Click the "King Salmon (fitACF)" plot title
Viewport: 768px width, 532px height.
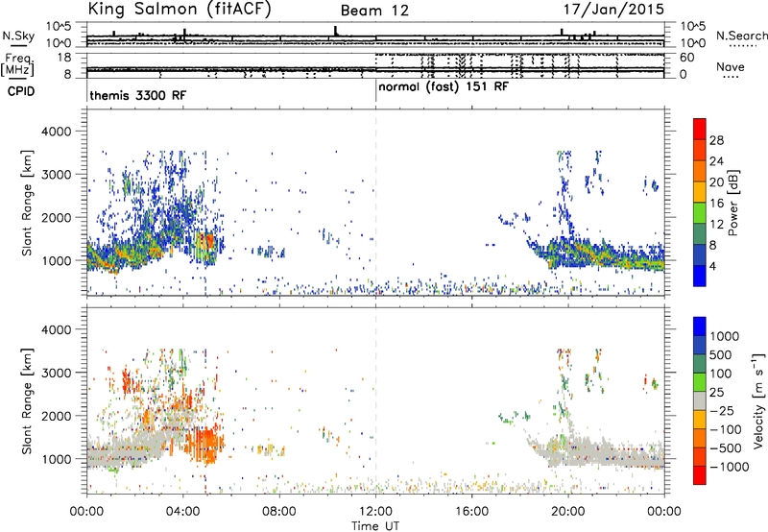[180, 10]
